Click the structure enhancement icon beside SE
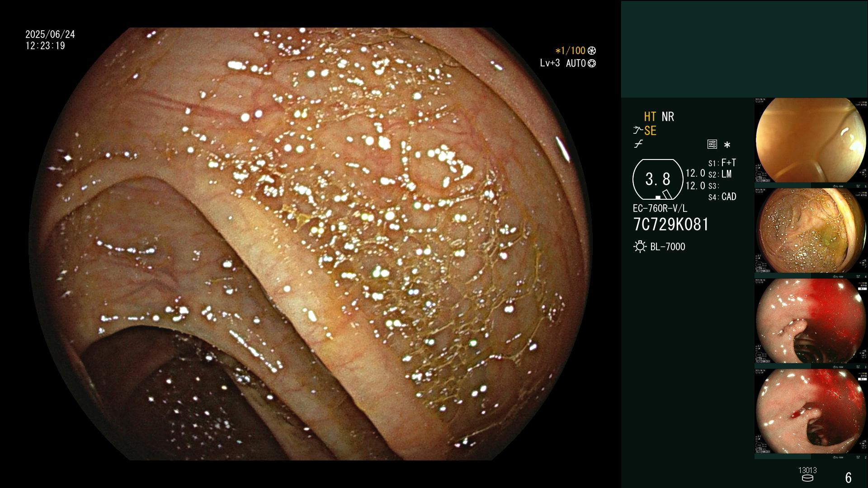Screen dimensions: 868x488 point(638,131)
